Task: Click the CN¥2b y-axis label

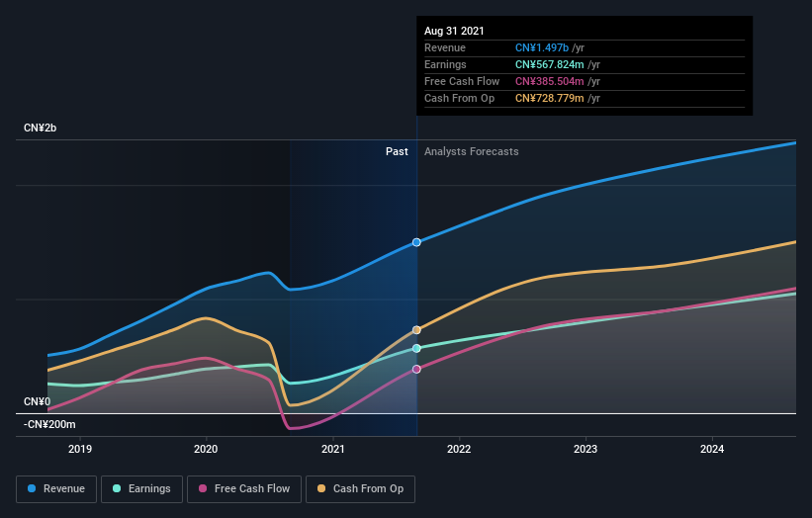Action: (40, 128)
